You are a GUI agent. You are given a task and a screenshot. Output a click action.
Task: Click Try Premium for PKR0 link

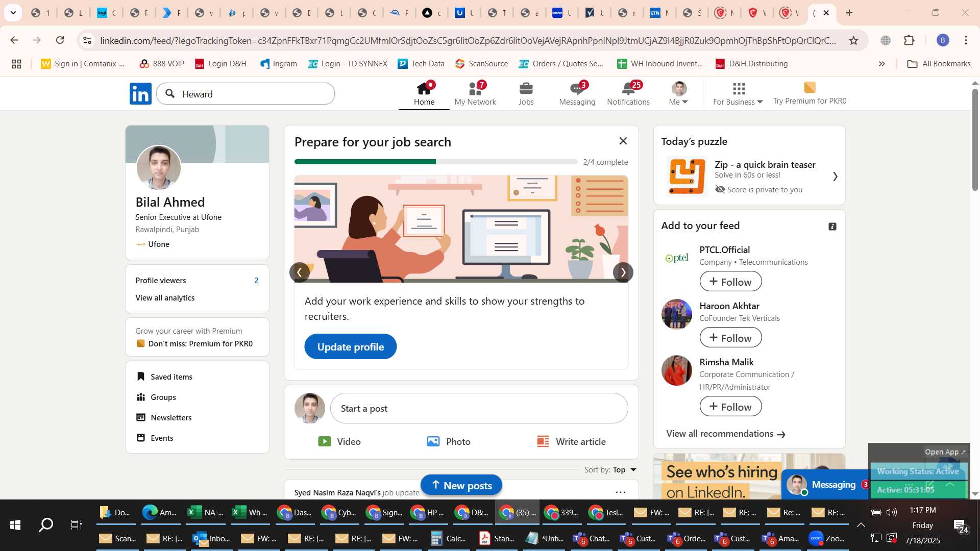[810, 94]
